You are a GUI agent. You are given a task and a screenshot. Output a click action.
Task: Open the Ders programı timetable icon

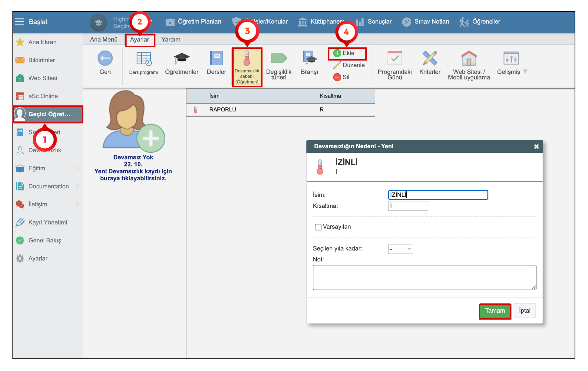[144, 59]
